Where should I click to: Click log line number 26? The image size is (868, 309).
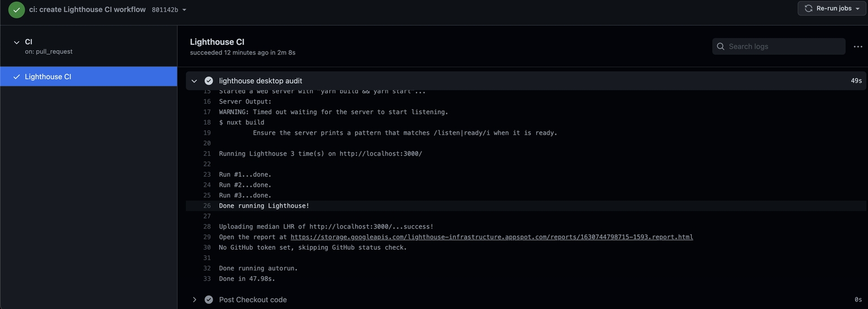(x=207, y=206)
